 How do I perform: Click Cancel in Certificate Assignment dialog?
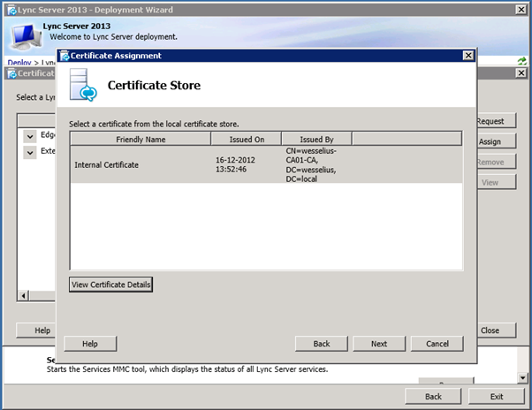[437, 343]
